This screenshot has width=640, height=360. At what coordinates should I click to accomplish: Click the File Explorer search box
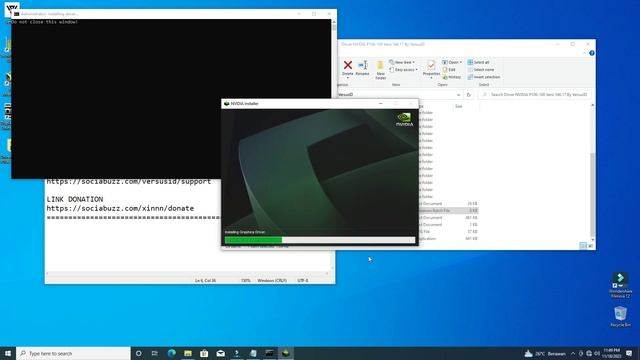click(535, 95)
